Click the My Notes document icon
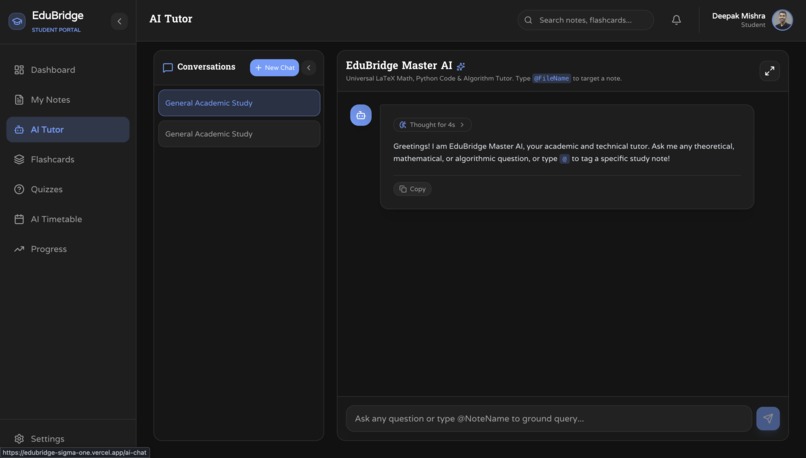Image resolution: width=806 pixels, height=458 pixels. click(x=19, y=100)
